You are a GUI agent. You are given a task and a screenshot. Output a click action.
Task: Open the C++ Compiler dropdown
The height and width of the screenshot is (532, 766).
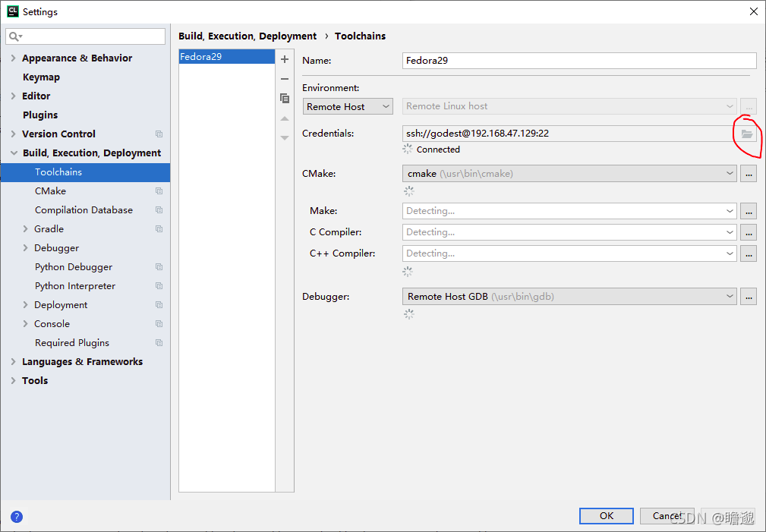(x=569, y=253)
